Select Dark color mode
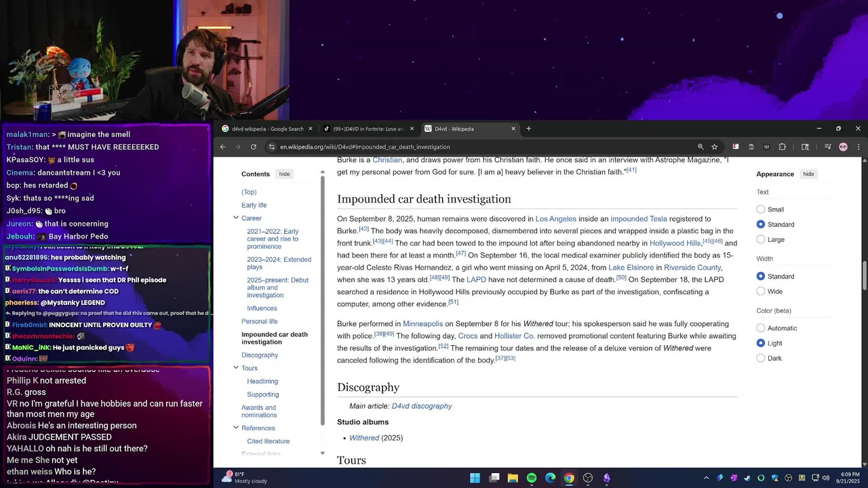868x488 pixels. coord(760,358)
